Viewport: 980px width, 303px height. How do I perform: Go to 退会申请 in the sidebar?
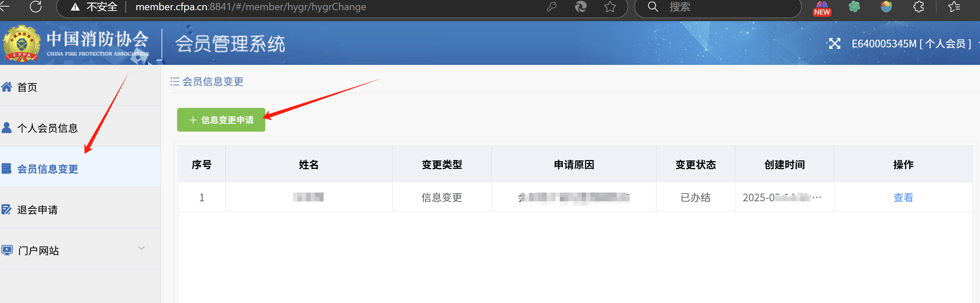37,210
